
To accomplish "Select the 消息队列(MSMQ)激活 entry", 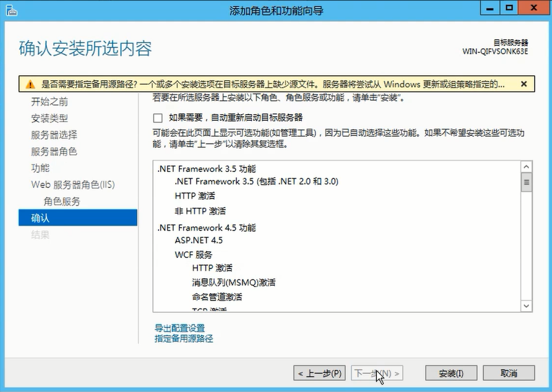I will [x=234, y=283].
